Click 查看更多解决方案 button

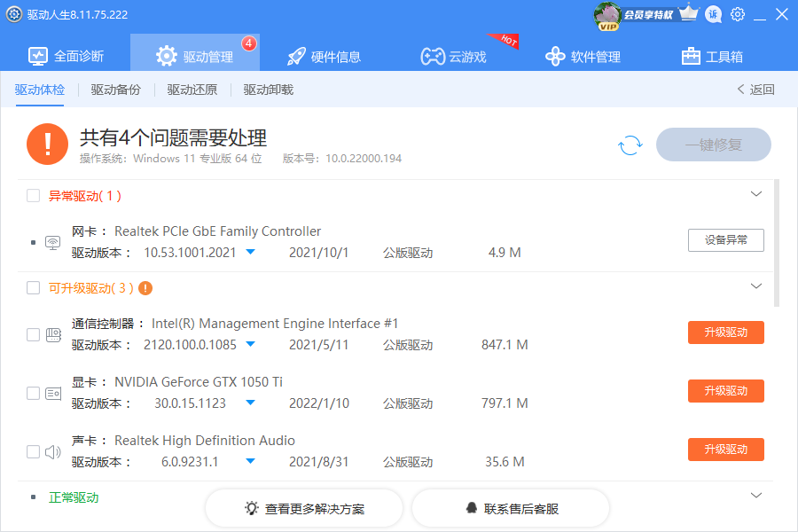point(304,508)
